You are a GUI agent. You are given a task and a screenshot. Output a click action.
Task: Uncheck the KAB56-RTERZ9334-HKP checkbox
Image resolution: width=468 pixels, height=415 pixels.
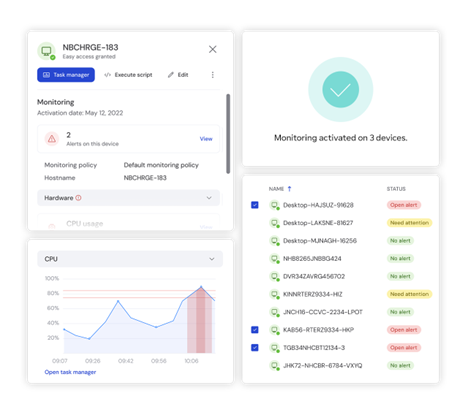point(255,330)
